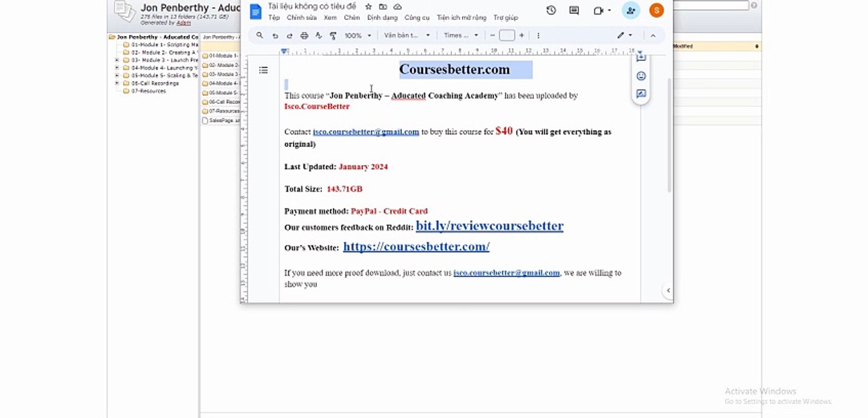Open 01-Module 1 folder in the file list
Image resolution: width=868 pixels, height=418 pixels.
point(220,56)
